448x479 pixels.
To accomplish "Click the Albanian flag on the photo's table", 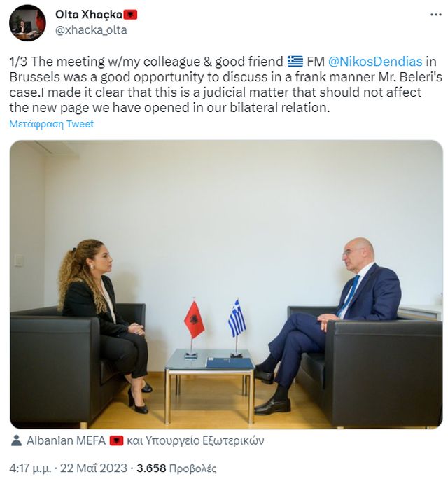I will pos(194,319).
